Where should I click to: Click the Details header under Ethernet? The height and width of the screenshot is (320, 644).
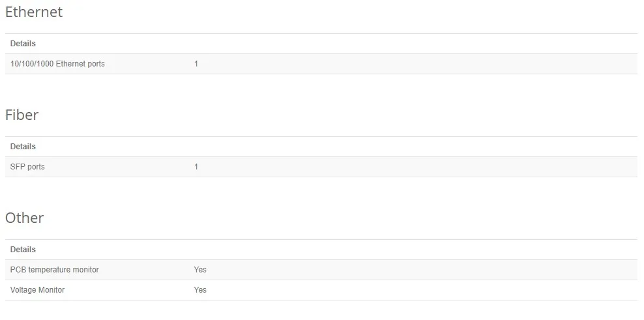23,44
